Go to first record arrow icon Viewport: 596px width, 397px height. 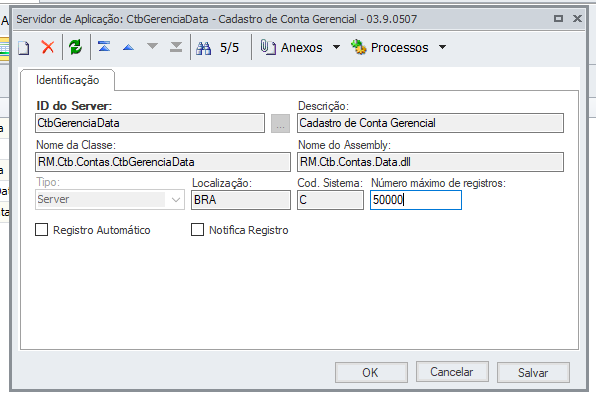(104, 47)
